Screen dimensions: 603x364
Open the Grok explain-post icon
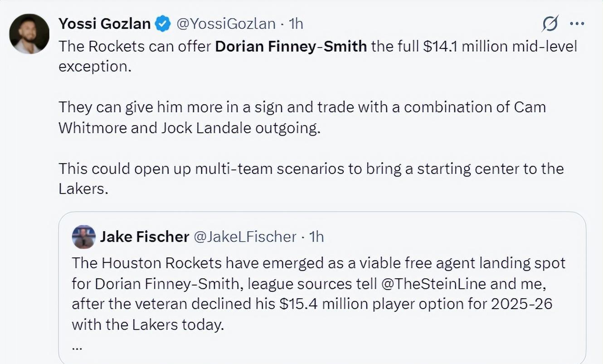click(x=550, y=24)
